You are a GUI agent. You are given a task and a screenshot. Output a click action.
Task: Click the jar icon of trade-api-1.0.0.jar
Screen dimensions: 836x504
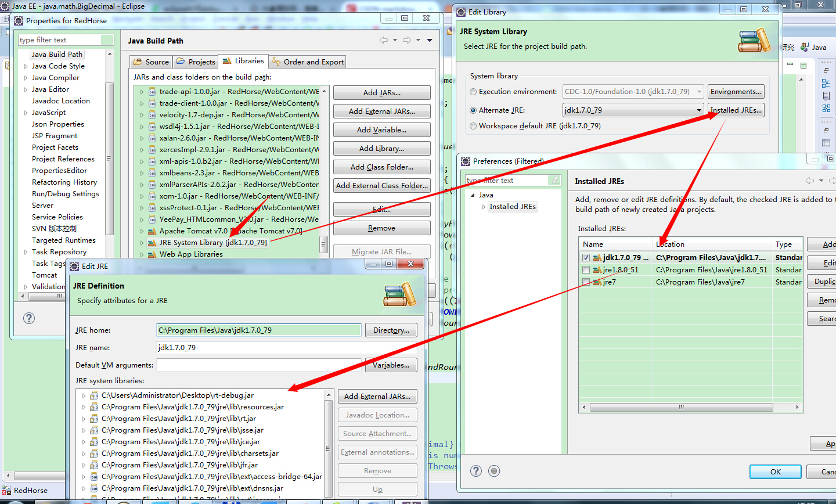pos(152,92)
